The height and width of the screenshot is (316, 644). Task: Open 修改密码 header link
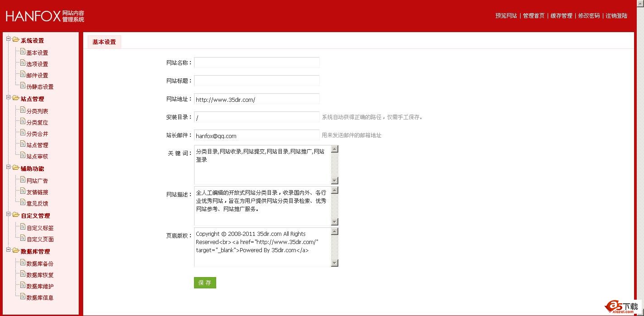click(589, 15)
